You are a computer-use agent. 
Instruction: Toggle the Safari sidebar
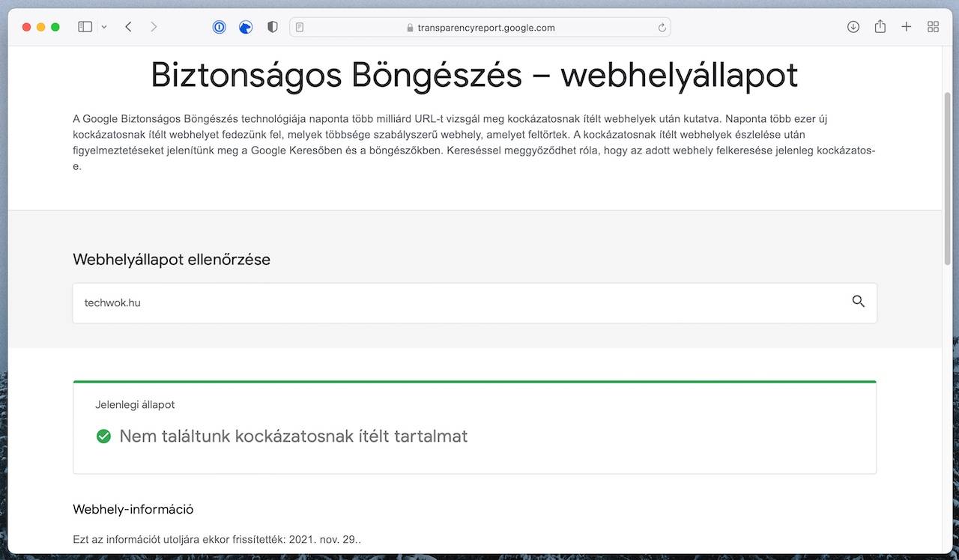(85, 27)
